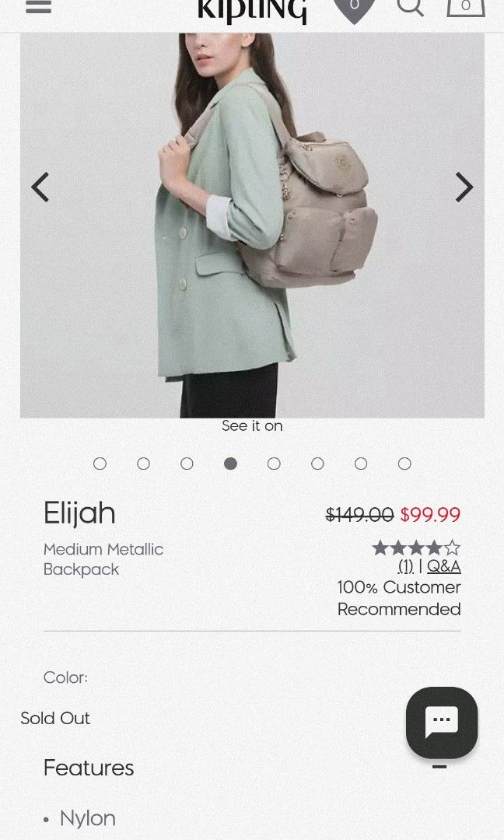Viewport: 504px width, 840px height.
Task: Go to the Kipling logo homepage
Action: pyautogui.click(x=252, y=11)
